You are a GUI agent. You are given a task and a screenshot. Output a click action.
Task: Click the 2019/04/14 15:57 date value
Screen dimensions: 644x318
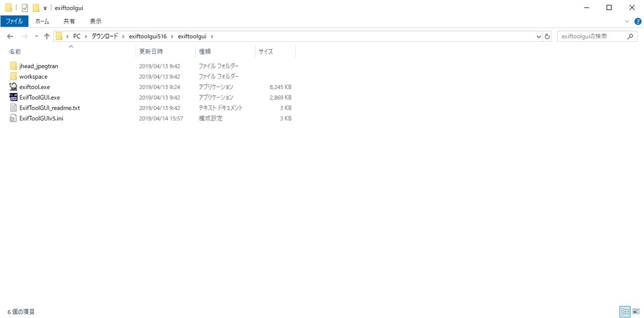tap(161, 119)
